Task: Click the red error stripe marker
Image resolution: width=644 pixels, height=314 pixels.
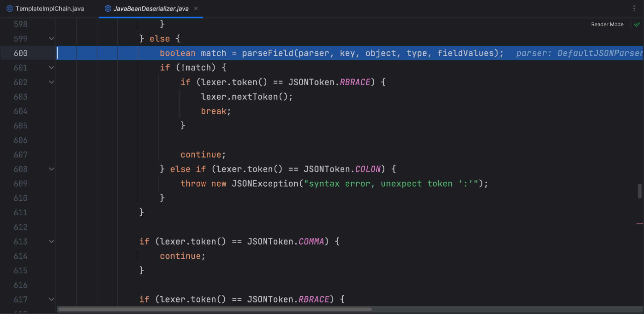Action: coord(639,223)
